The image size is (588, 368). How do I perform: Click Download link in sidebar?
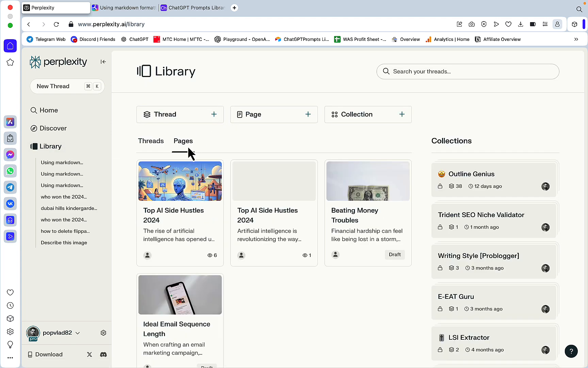click(45, 354)
